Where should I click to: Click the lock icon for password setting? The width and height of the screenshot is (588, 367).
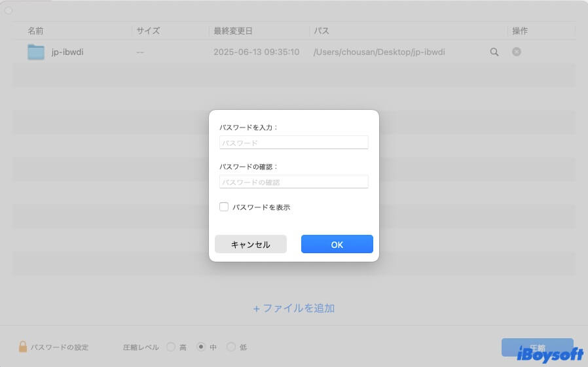pyautogui.click(x=23, y=347)
